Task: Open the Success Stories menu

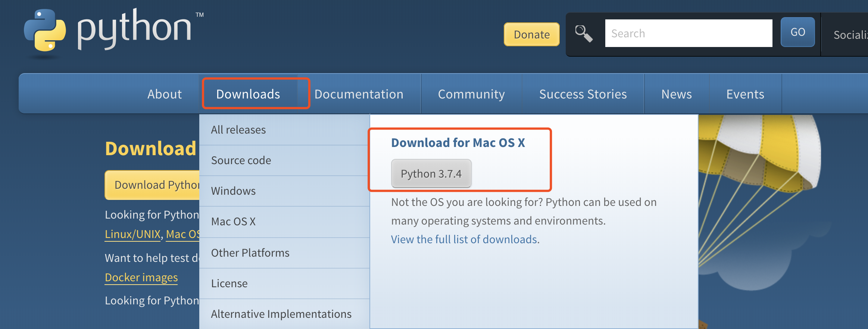Action: click(x=583, y=94)
